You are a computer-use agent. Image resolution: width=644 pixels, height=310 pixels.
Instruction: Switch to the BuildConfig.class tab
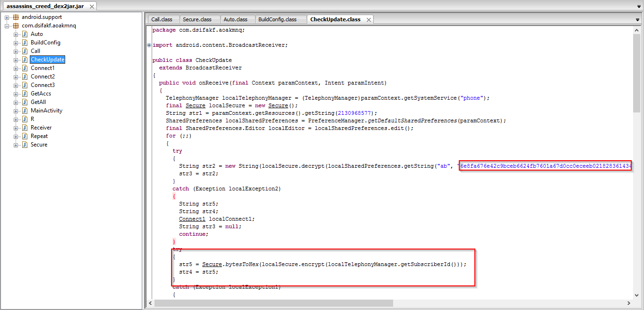point(277,19)
